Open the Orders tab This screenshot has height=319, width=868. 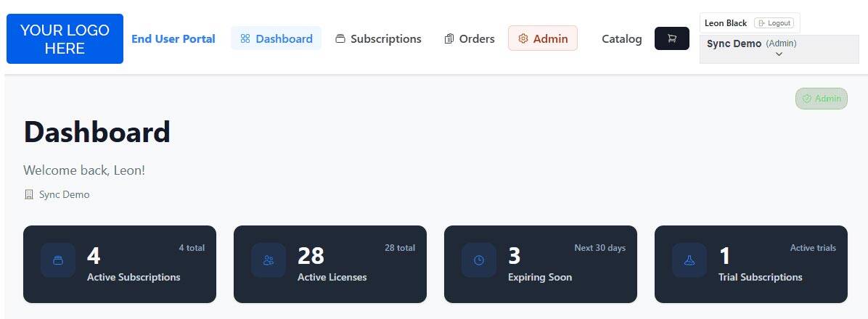[x=470, y=38]
